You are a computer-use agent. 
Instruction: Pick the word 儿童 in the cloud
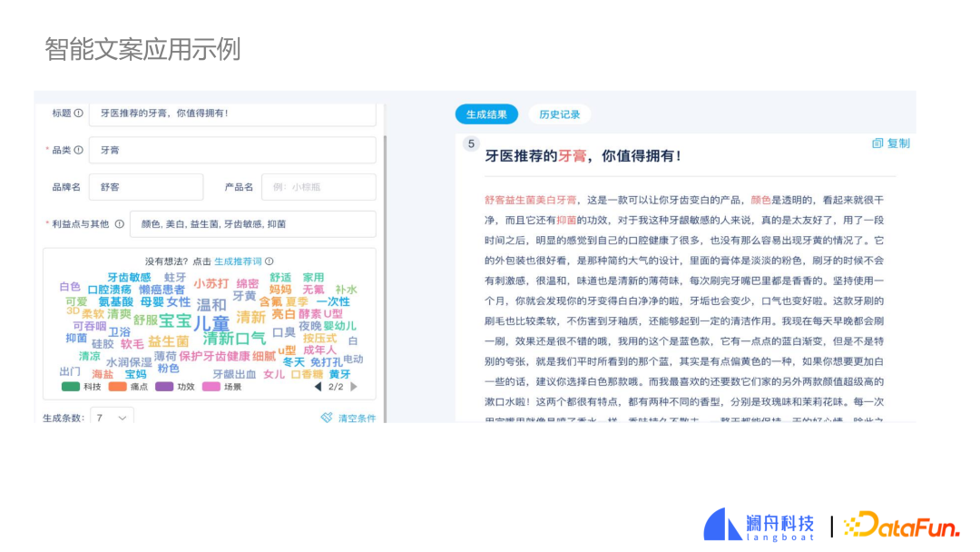click(211, 324)
